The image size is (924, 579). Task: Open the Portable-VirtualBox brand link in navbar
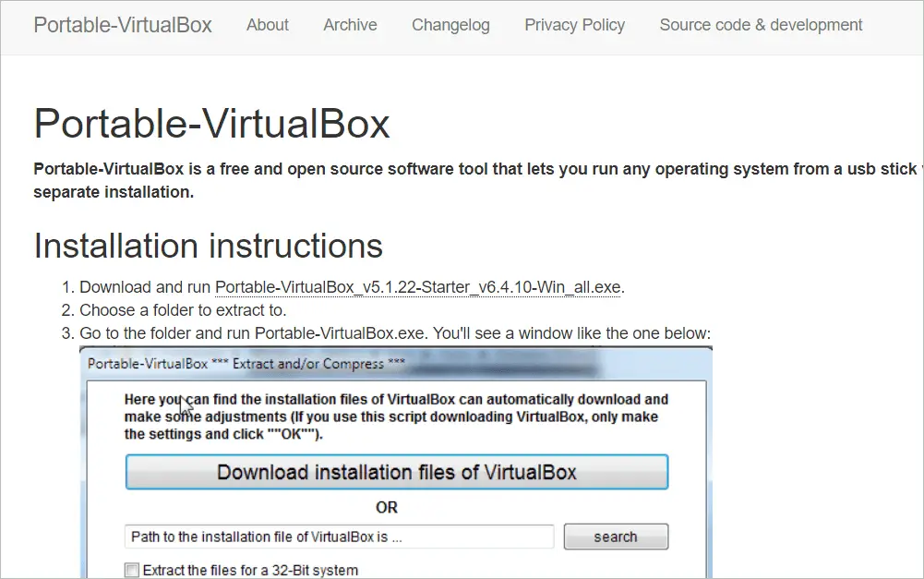pyautogui.click(x=123, y=25)
